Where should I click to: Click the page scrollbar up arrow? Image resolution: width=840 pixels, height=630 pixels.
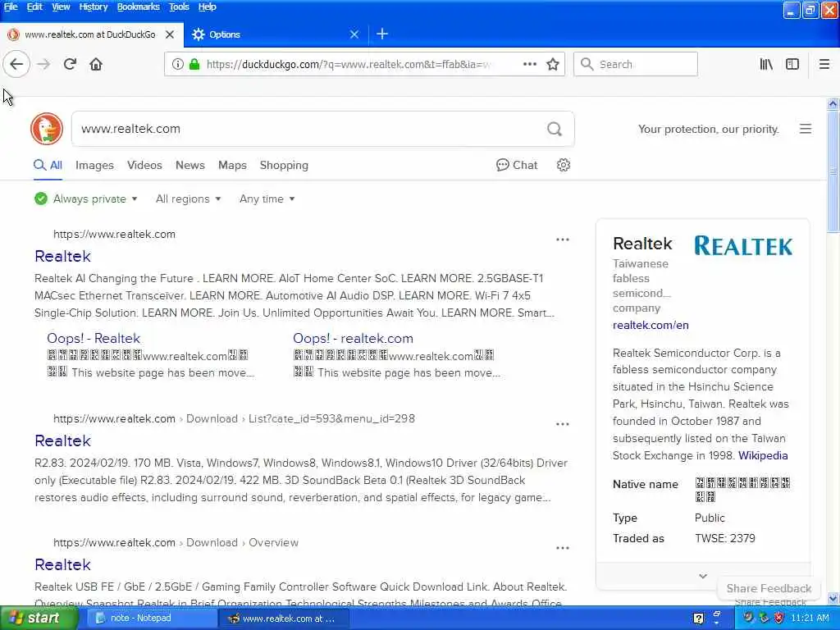833,104
